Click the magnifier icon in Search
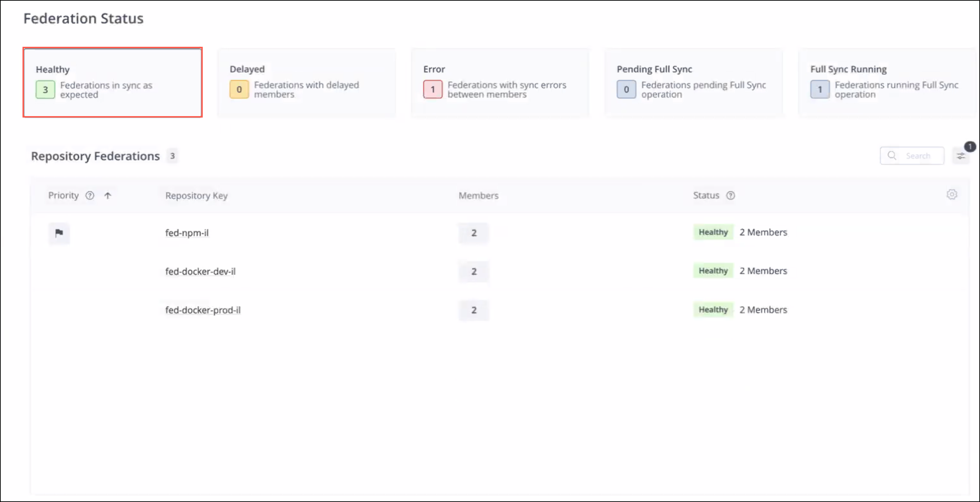Viewport: 980px width, 502px height. tap(892, 156)
